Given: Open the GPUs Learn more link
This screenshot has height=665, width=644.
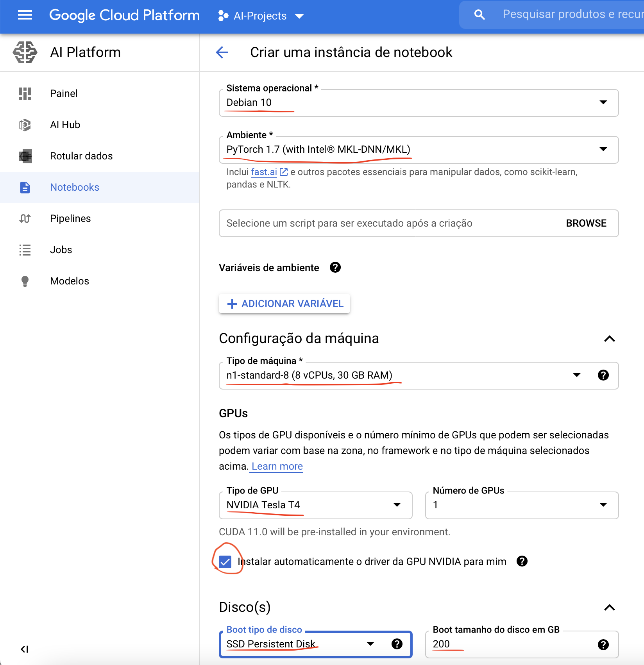Looking at the screenshot, I should pyautogui.click(x=277, y=466).
